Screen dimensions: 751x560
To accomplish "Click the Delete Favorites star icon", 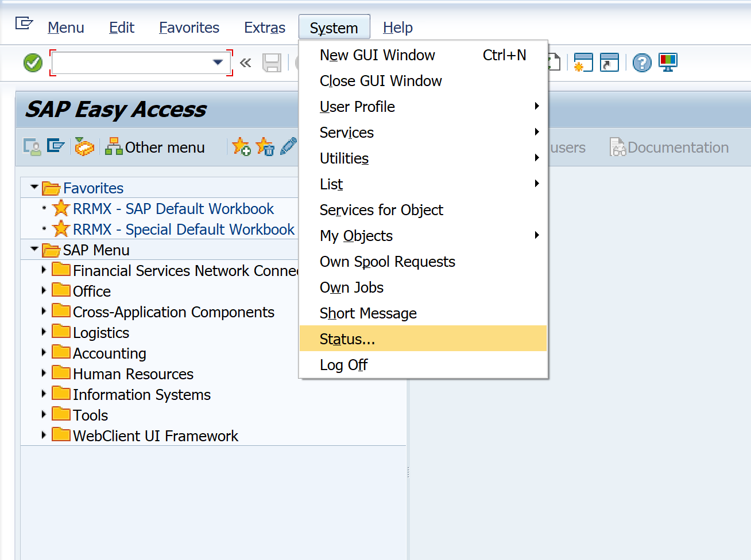I will point(265,147).
